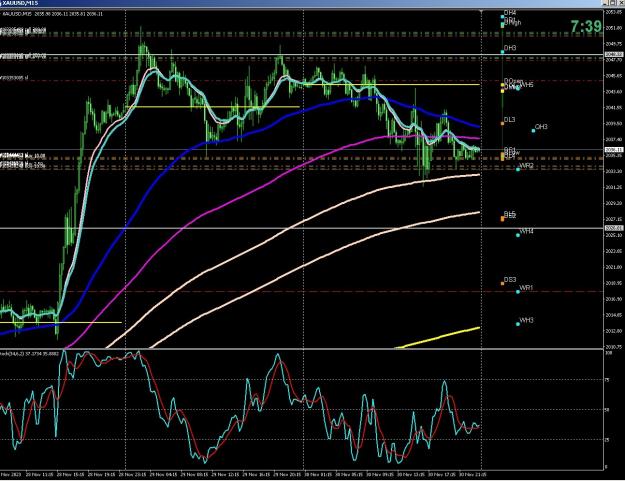Select the DL3 orange level marker
Viewport: 625px width, 481px height.
pos(502,124)
